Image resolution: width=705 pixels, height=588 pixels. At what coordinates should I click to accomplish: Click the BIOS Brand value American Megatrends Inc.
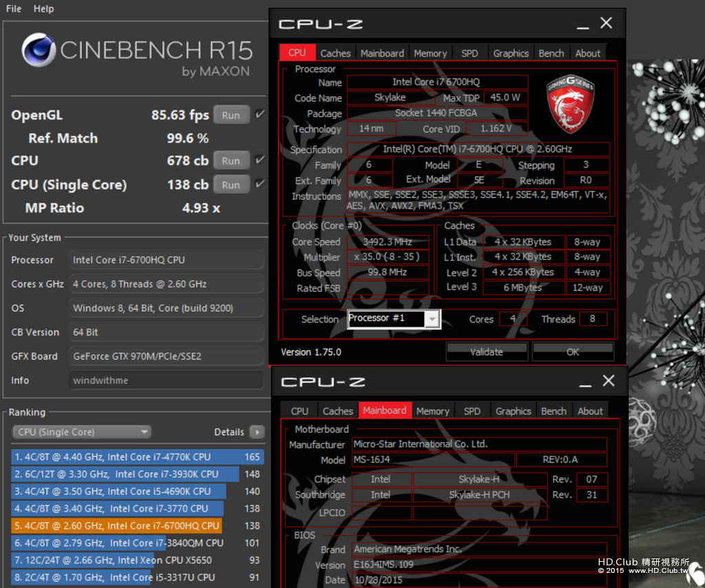[479, 549]
